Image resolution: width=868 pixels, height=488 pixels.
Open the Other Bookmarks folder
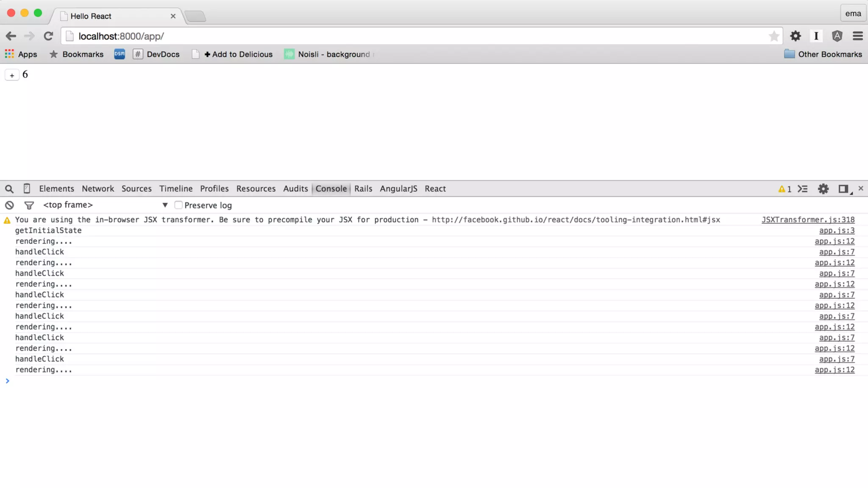pos(823,54)
